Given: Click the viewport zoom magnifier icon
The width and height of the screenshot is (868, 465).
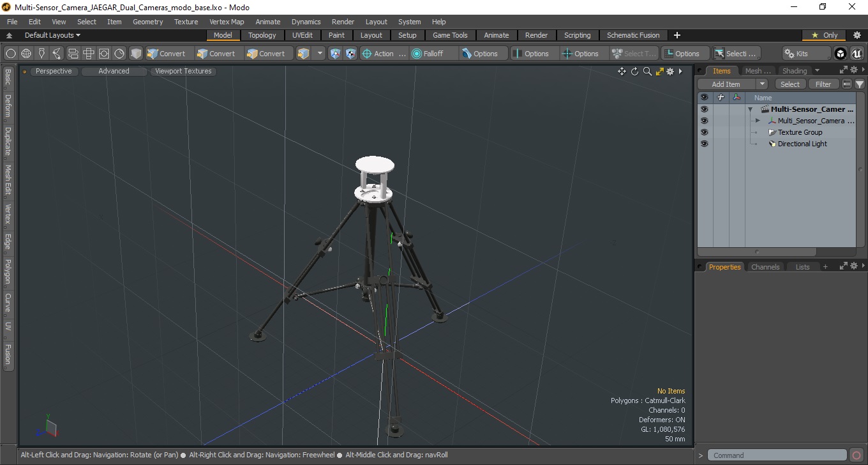Looking at the screenshot, I should pyautogui.click(x=647, y=72).
